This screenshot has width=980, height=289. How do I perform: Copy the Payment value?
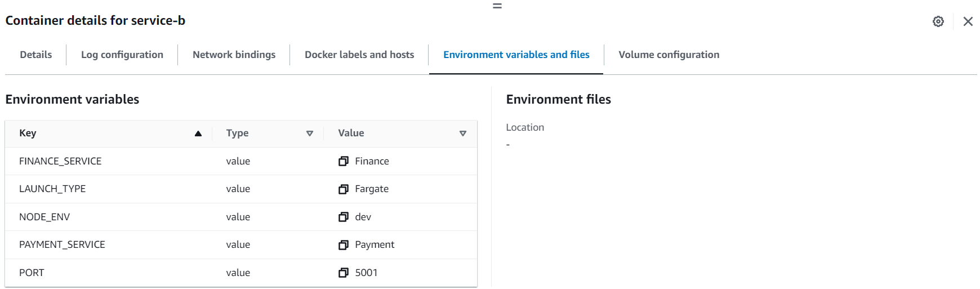(x=343, y=244)
